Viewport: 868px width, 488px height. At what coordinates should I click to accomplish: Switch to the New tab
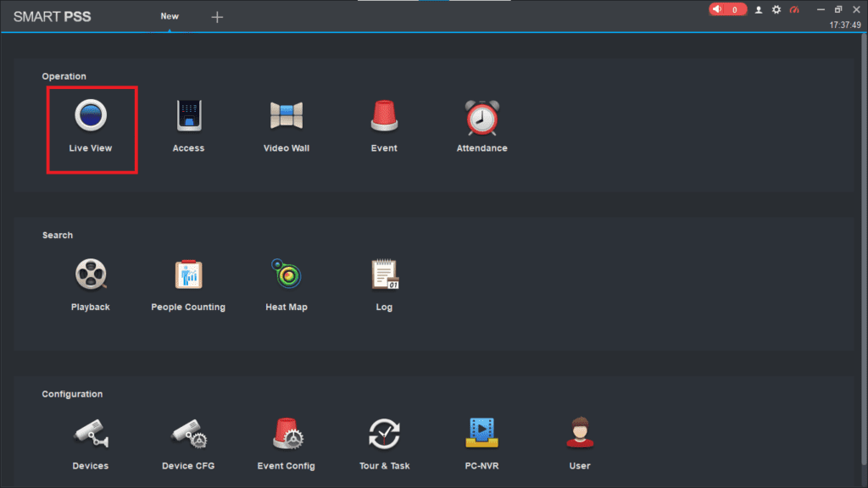(170, 15)
